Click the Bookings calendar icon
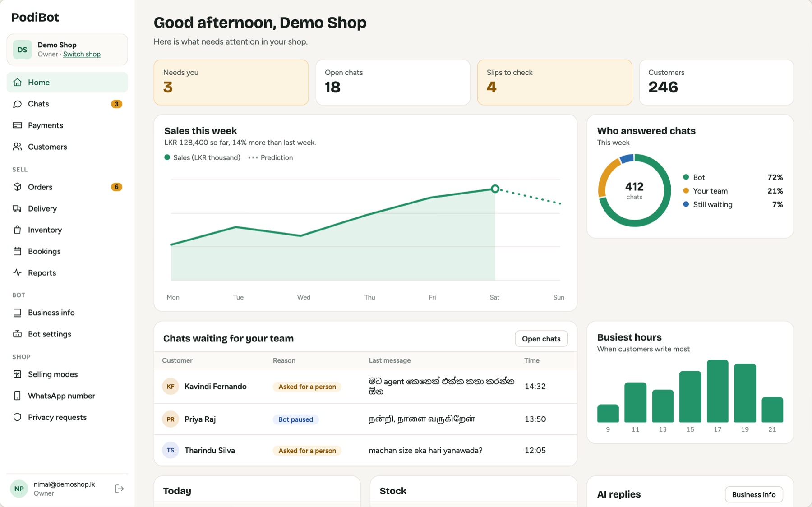 click(17, 251)
